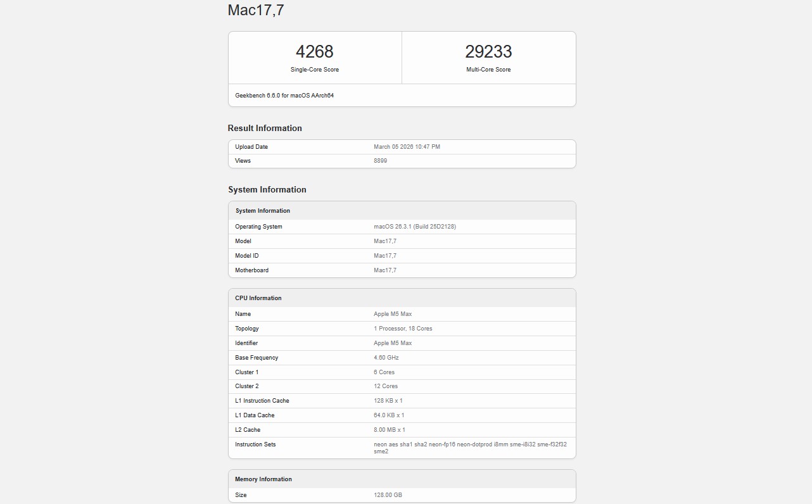The image size is (812, 504).
Task: Click the Topology row showing 18 Cores
Action: click(403, 328)
